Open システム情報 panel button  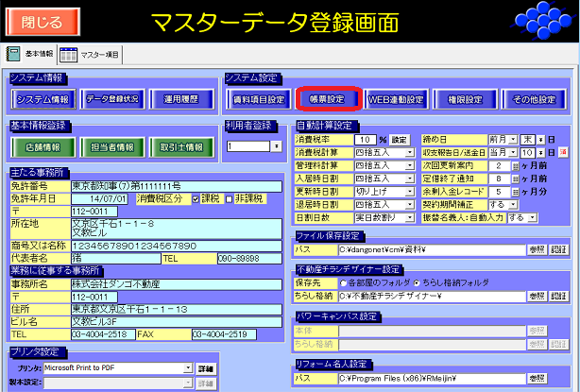[43, 98]
